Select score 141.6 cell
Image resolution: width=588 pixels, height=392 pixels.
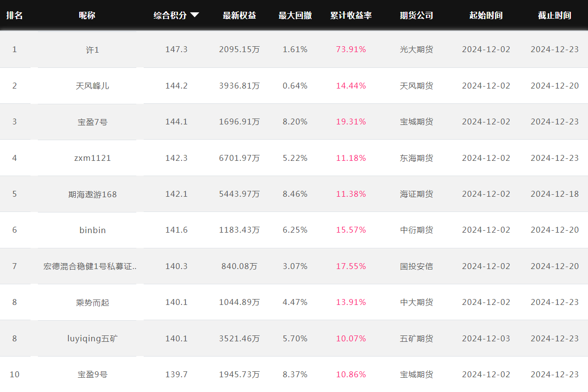(x=176, y=230)
